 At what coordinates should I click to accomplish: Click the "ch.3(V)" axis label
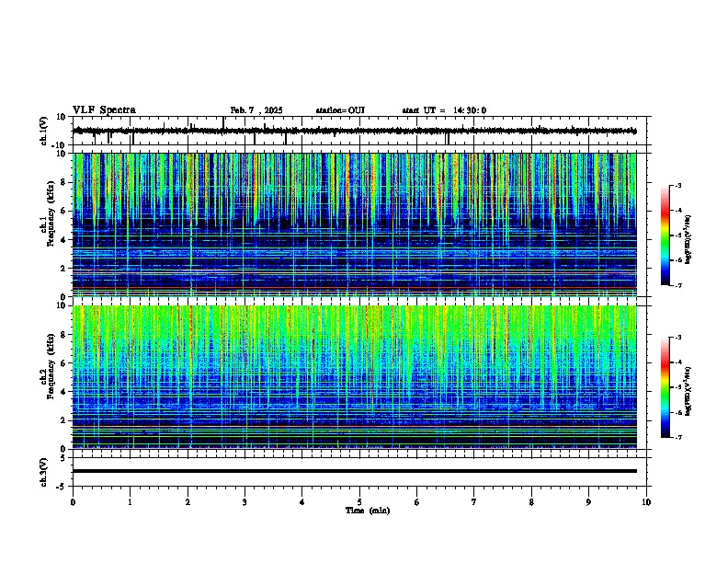click(44, 472)
